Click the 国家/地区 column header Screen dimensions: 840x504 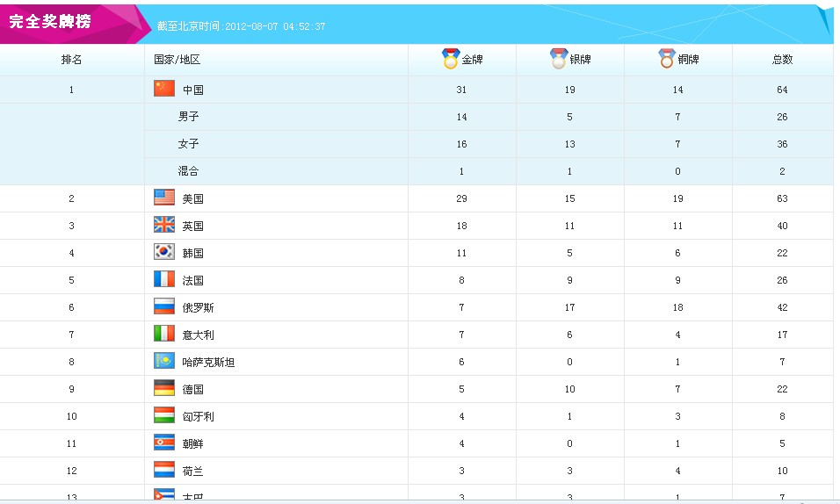(x=177, y=60)
